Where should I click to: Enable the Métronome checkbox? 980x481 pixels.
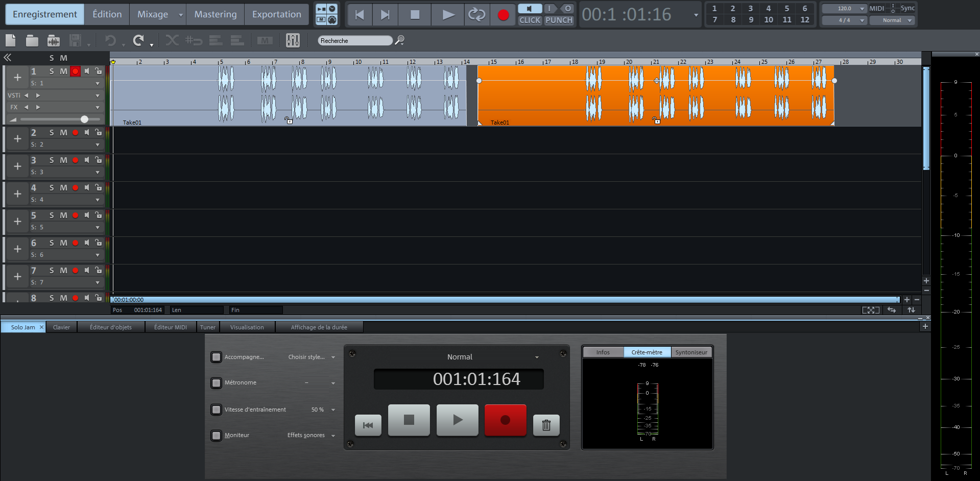click(216, 383)
